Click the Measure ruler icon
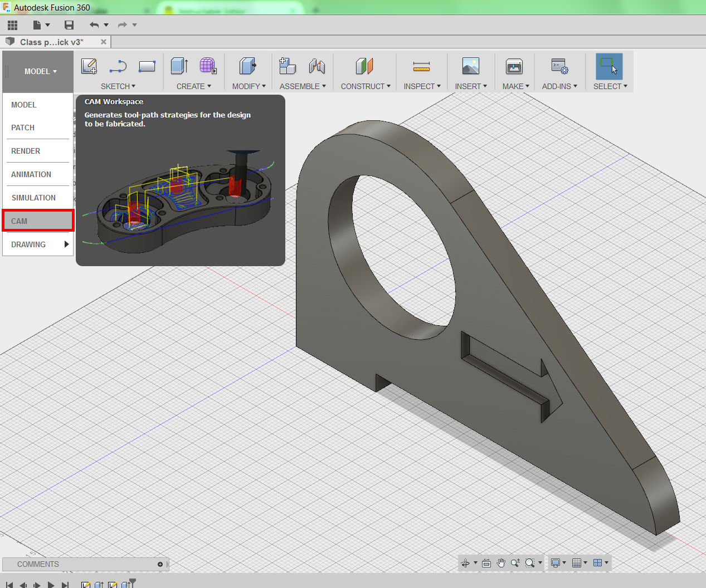 tap(421, 67)
